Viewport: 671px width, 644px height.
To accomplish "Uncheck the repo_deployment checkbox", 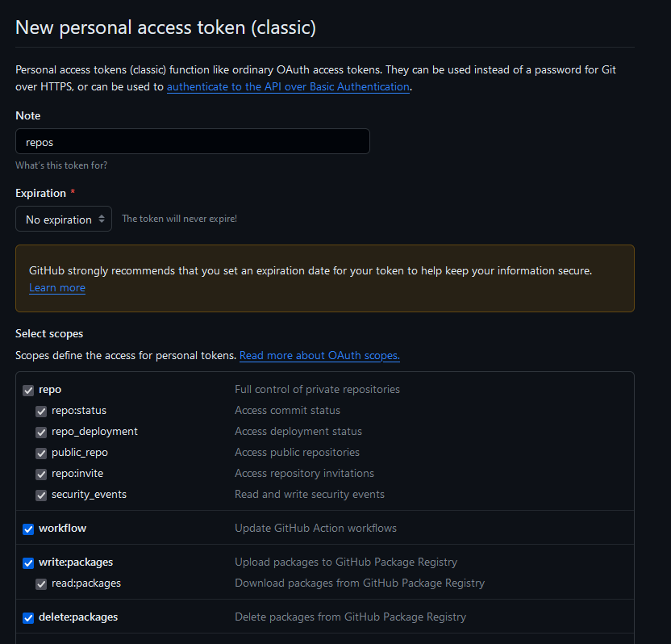I will click(41, 432).
